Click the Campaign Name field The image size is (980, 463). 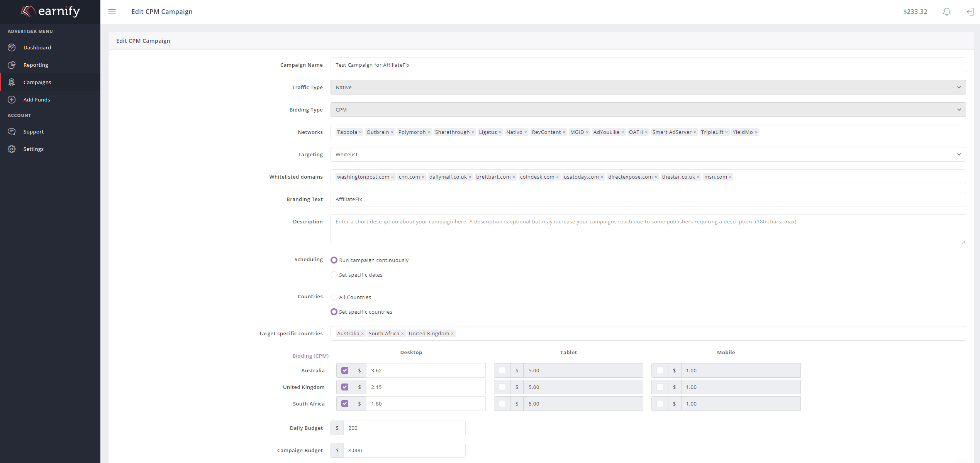tap(648, 65)
